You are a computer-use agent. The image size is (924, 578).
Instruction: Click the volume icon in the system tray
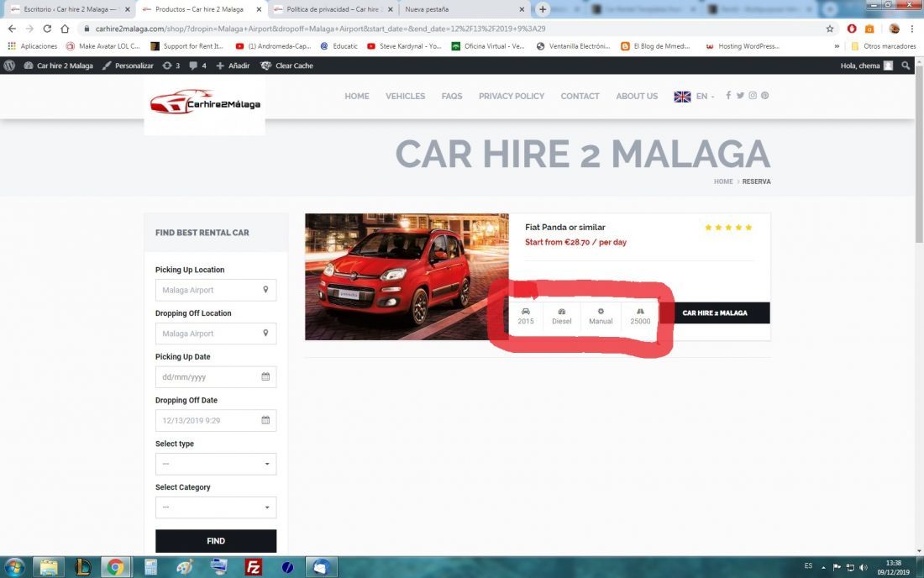[x=864, y=567]
